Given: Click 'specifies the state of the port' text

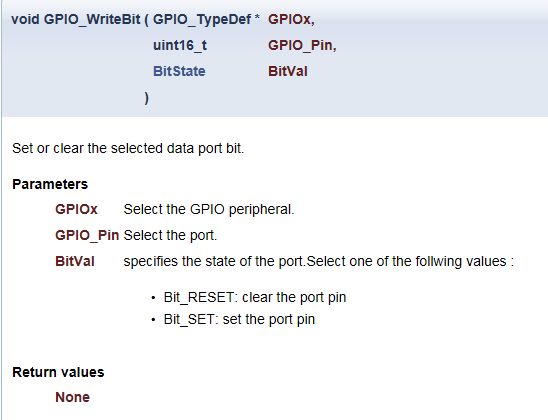Looking at the screenshot, I should tap(215, 262).
